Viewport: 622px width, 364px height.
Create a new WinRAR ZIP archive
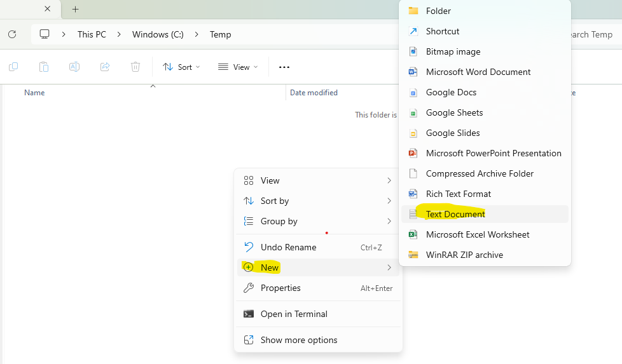click(485, 255)
